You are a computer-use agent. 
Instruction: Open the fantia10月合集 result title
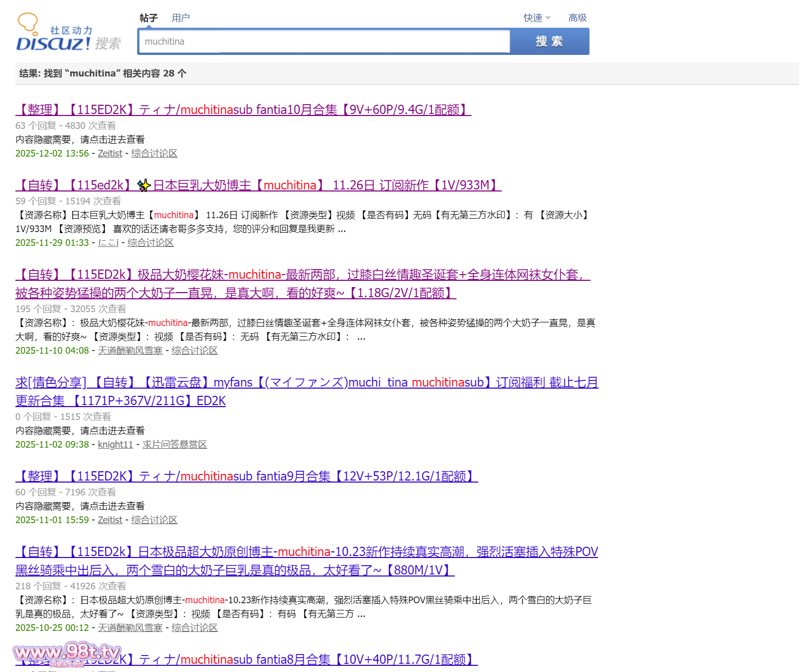[x=243, y=110]
